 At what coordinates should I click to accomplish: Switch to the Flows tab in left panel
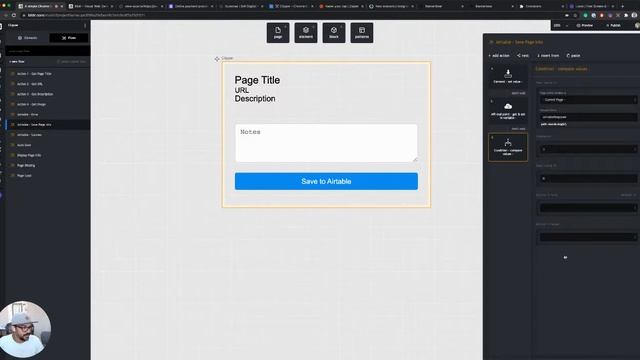(x=69, y=38)
